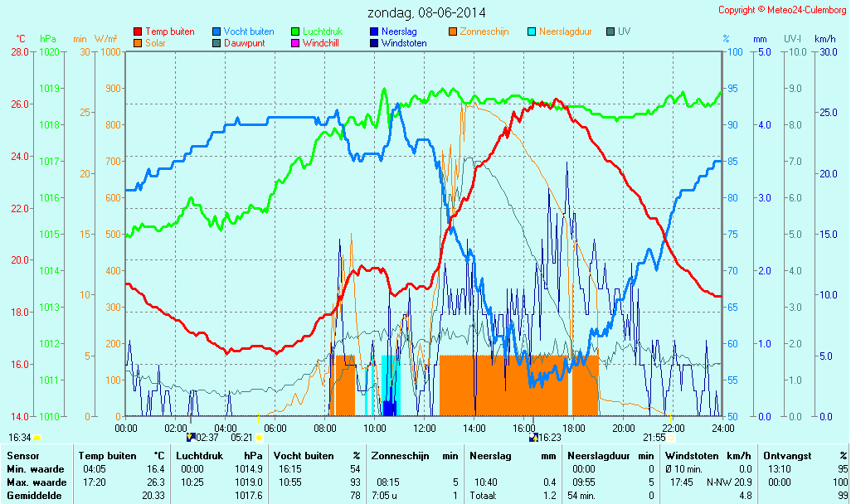Click the sunset marker at 21:55
This screenshot has height=504, width=851.
671,437
